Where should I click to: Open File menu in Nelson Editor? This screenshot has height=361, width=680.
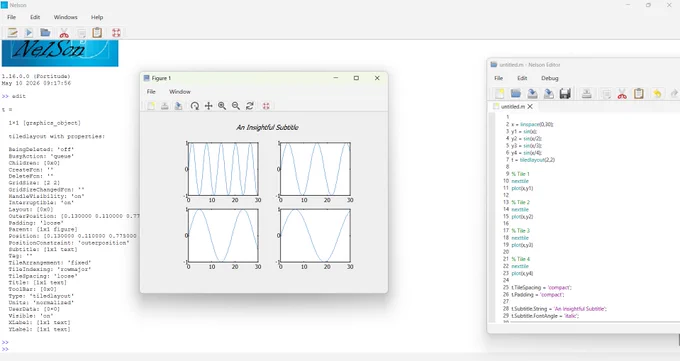[x=499, y=78]
